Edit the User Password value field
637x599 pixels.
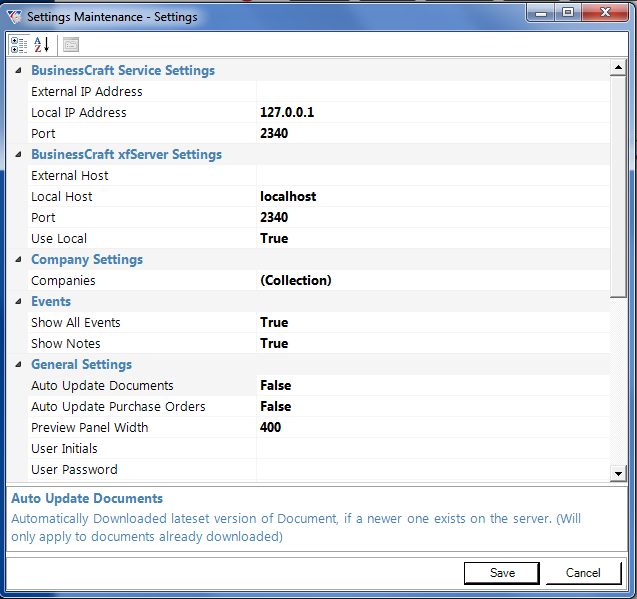tap(433, 470)
